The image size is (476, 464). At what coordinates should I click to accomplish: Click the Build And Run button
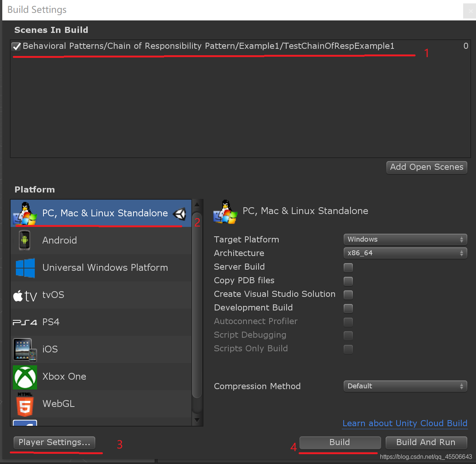click(426, 442)
